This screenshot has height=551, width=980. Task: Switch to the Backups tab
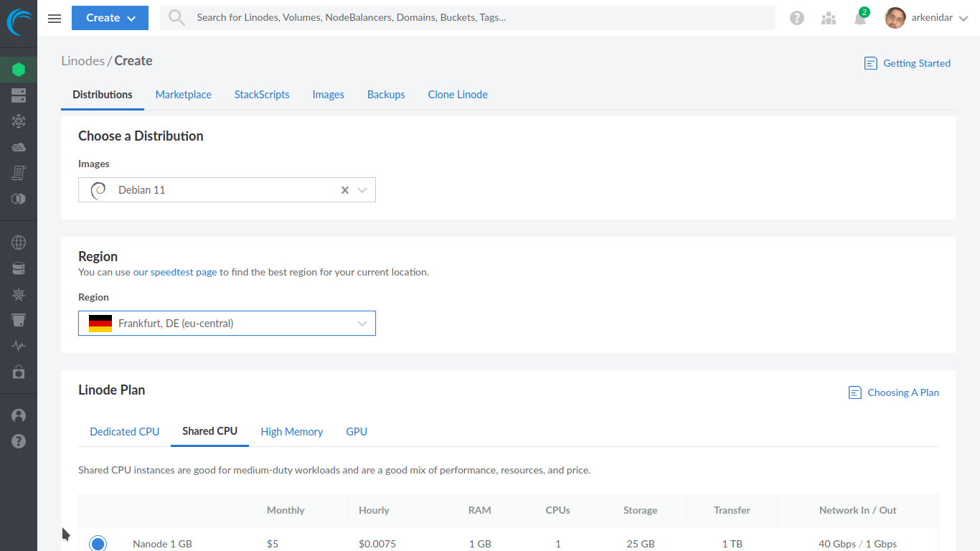(x=386, y=95)
